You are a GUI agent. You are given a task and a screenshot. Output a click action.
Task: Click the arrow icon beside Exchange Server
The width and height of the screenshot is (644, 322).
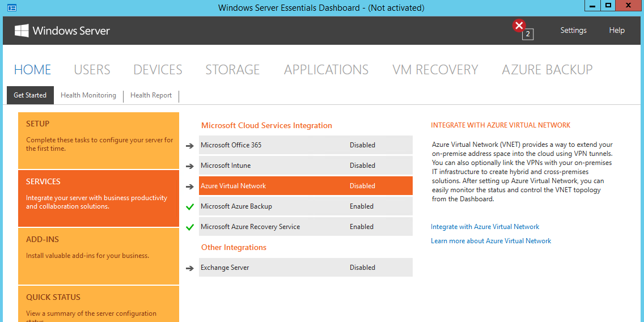point(189,268)
